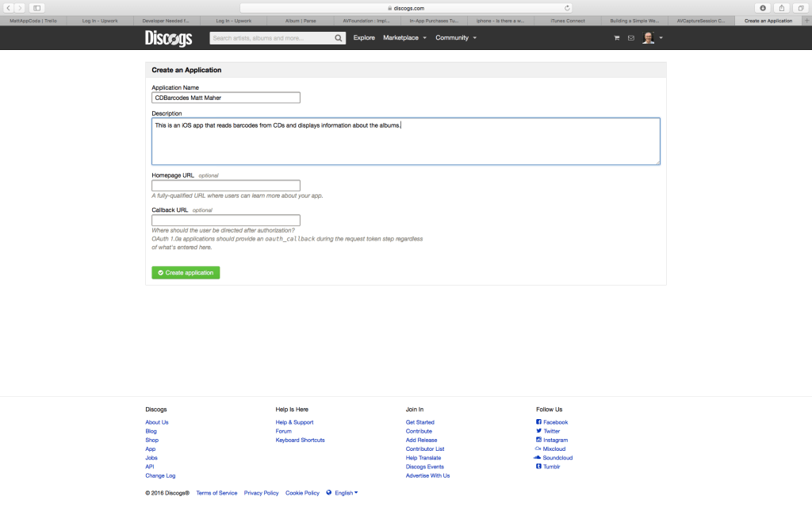Image resolution: width=812 pixels, height=508 pixels.
Task: Open the inbox envelope icon
Action: (x=630, y=38)
